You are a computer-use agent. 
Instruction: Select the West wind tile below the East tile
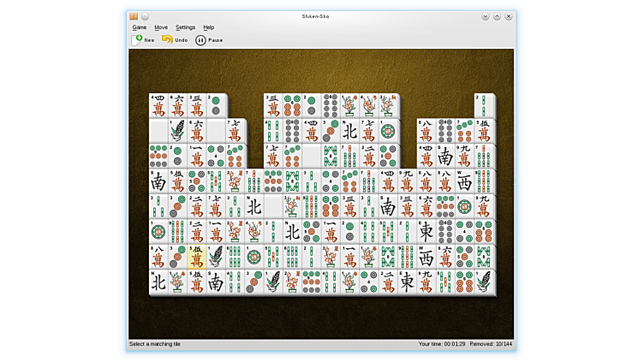[426, 257]
